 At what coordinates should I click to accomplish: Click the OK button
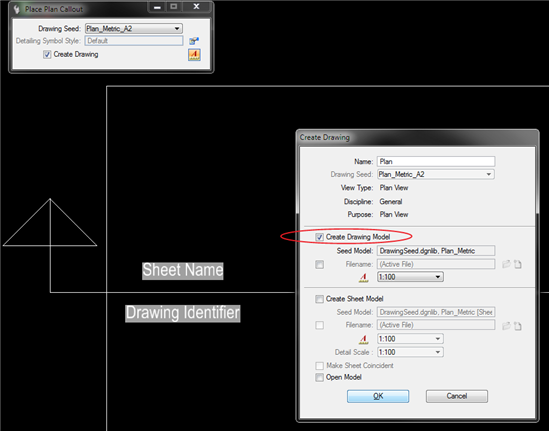[378, 396]
